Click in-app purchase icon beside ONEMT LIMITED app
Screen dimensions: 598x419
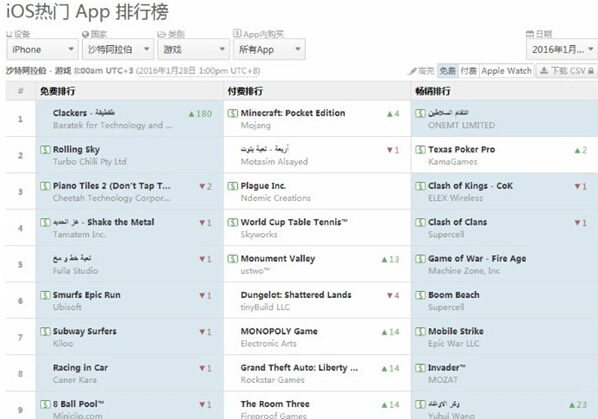[420, 113]
